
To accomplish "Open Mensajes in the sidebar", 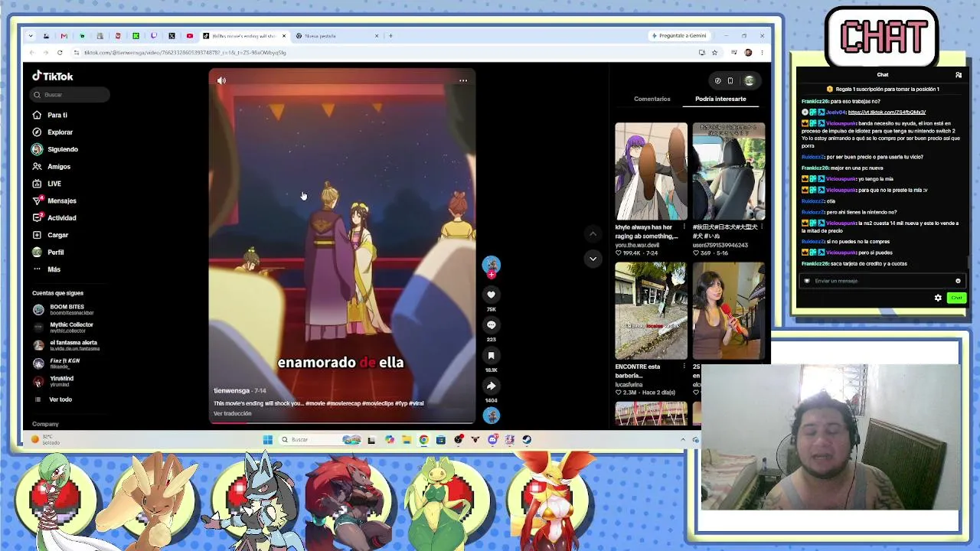I will 54,201.
